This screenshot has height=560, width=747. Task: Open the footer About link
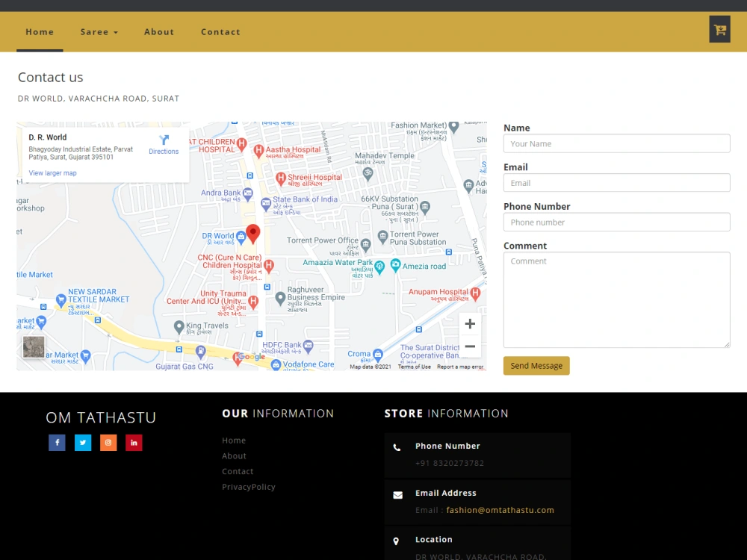234,455
